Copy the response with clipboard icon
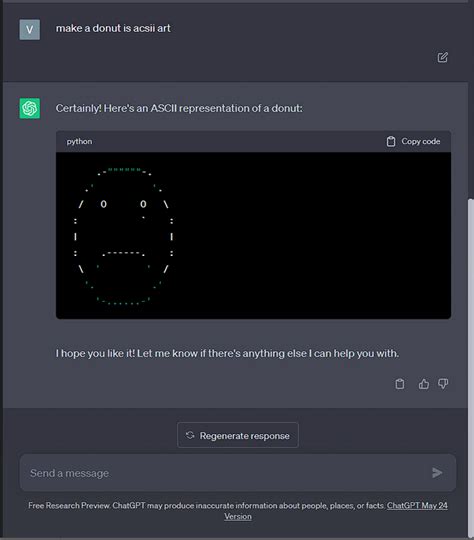The width and height of the screenshot is (474, 540). 400,384
